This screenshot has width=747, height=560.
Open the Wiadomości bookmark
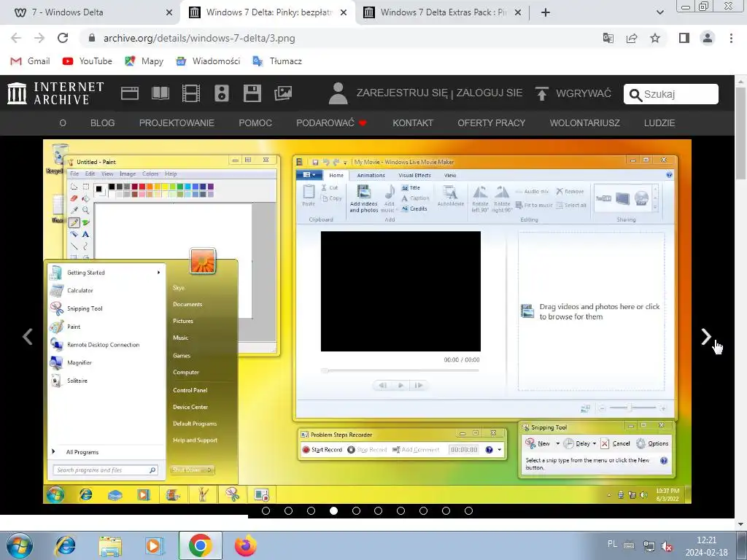[208, 61]
